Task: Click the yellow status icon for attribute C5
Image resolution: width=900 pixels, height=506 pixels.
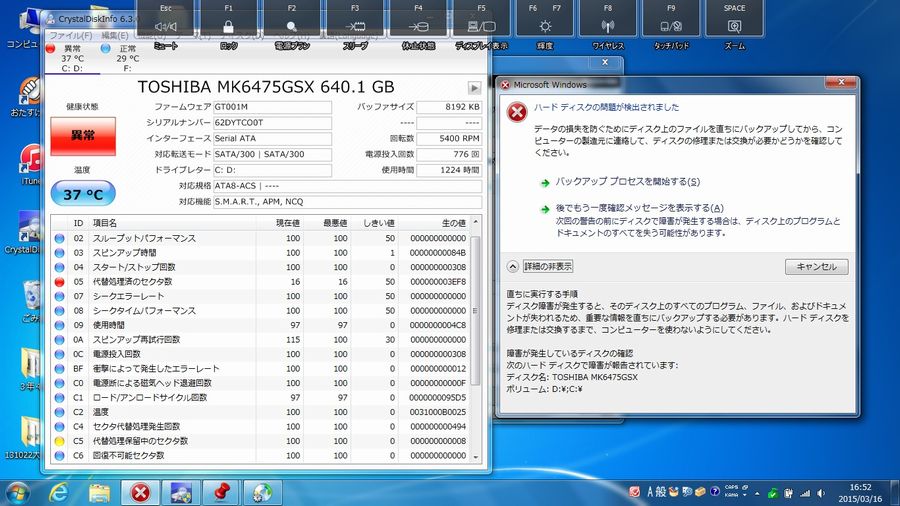Action: click(x=59, y=441)
